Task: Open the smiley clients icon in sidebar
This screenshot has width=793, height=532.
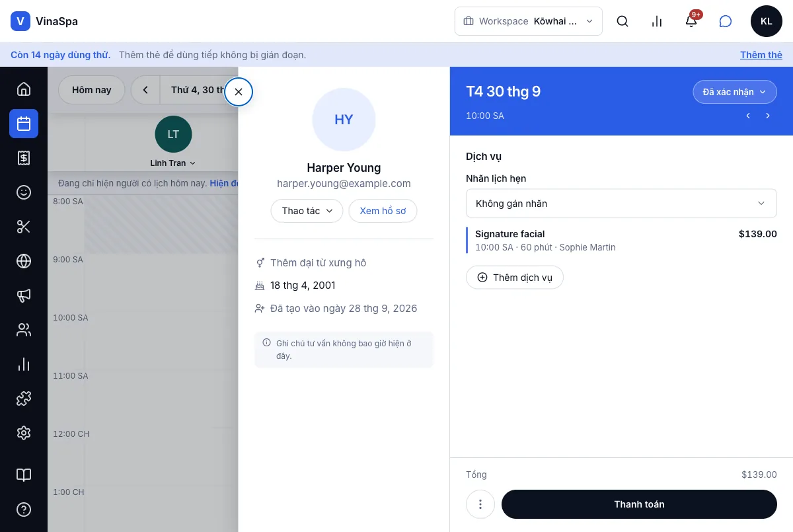Action: pyautogui.click(x=24, y=192)
